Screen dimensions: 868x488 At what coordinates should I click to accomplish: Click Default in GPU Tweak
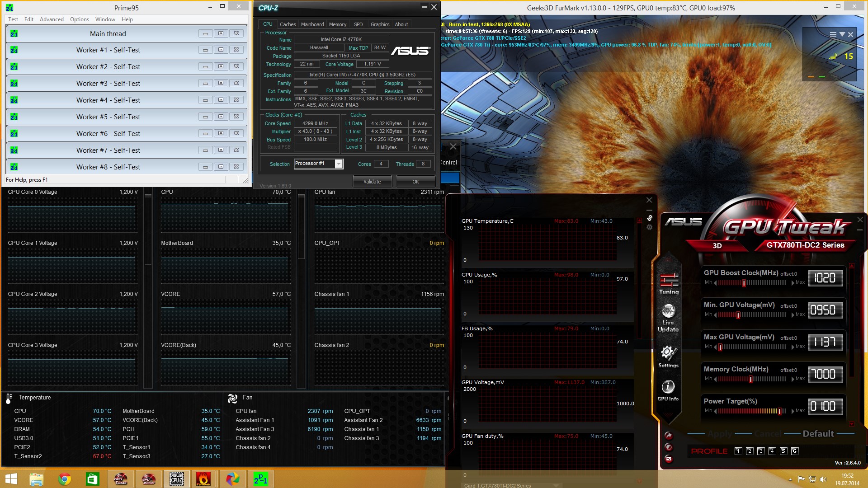pyautogui.click(x=818, y=434)
